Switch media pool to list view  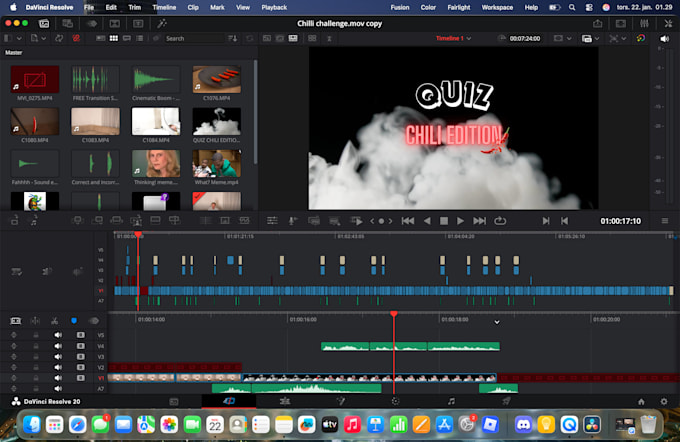point(140,39)
